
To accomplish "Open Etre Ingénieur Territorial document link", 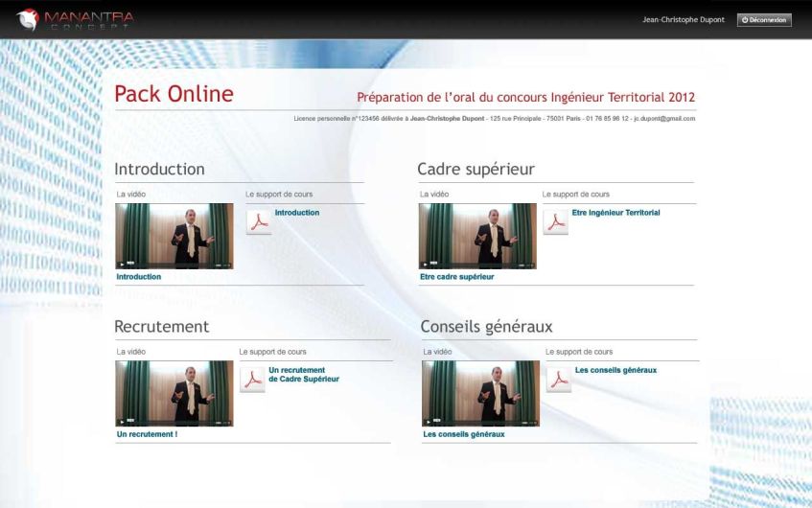I will tap(615, 213).
